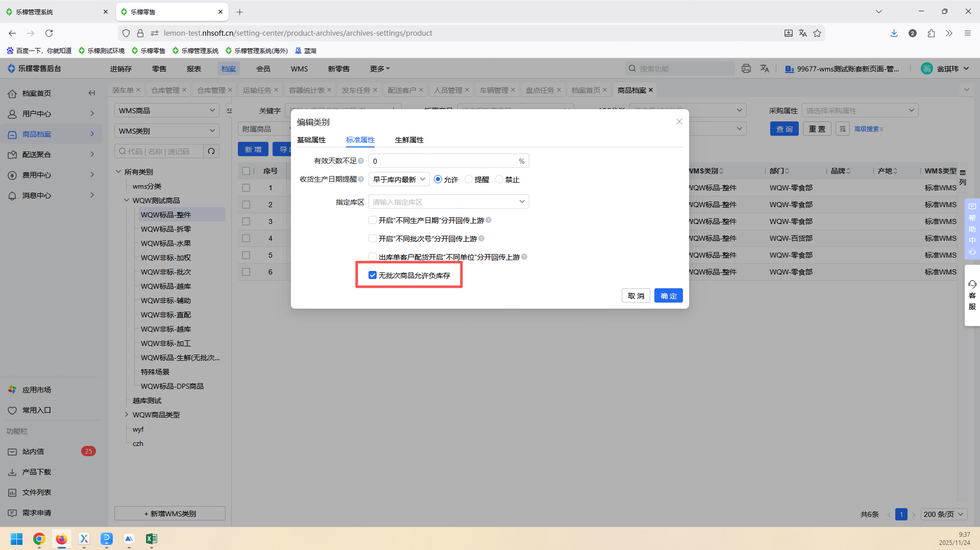Expand the WQW商品类型 tree node

click(127, 415)
